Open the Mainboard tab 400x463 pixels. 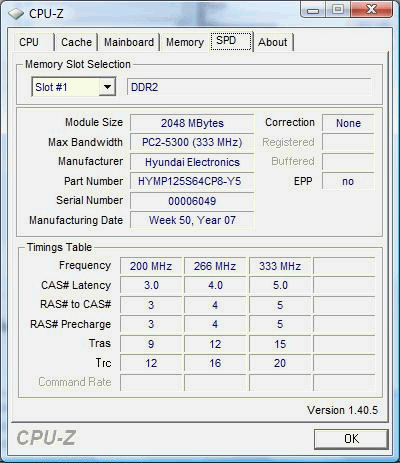(x=129, y=42)
